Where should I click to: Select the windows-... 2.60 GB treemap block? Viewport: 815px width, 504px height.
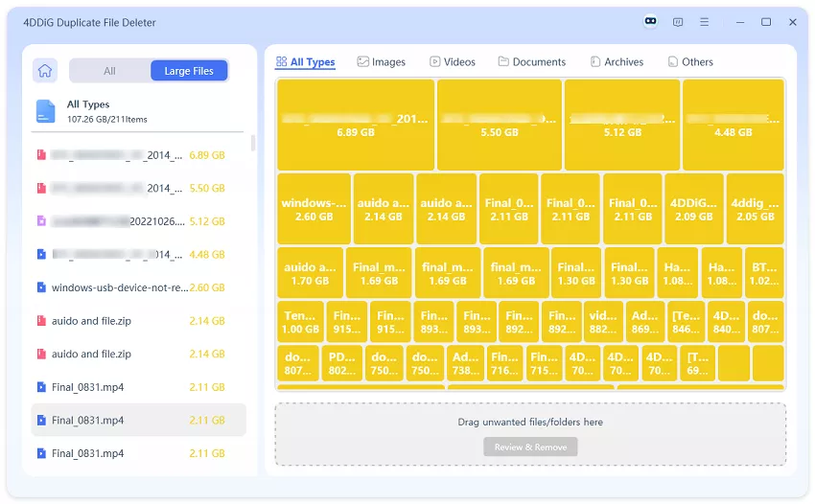[314, 209]
